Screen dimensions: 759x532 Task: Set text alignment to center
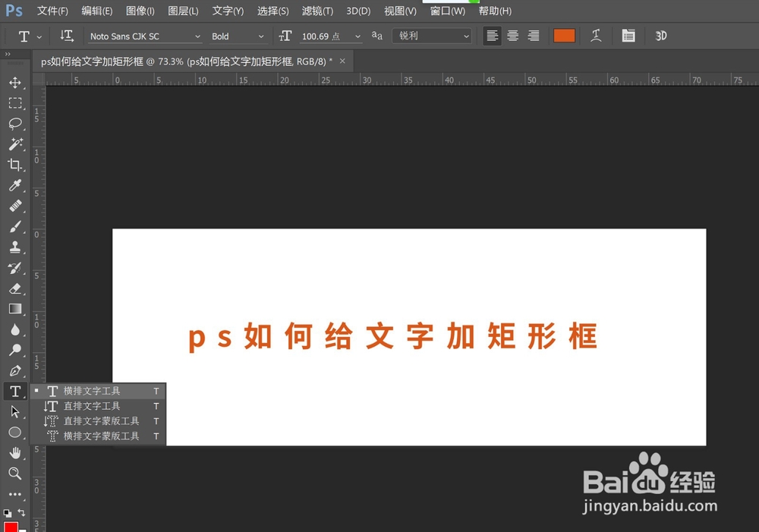pos(512,36)
